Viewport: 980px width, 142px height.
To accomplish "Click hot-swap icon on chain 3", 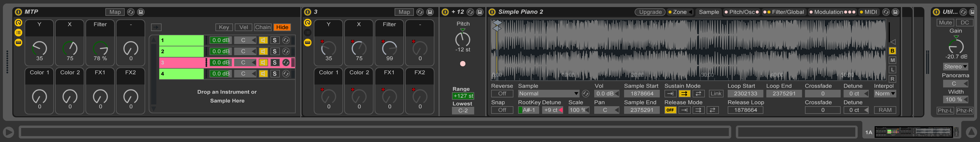I will point(286,62).
